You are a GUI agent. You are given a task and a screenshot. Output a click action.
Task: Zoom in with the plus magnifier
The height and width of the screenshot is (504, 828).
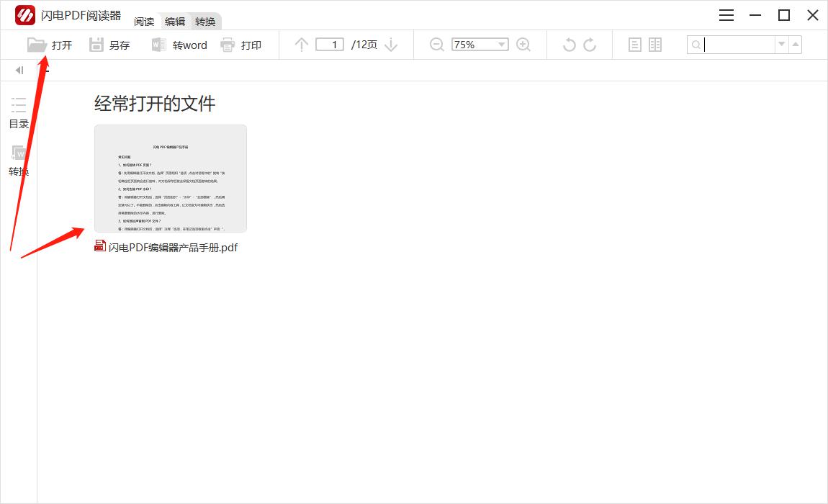(x=523, y=45)
